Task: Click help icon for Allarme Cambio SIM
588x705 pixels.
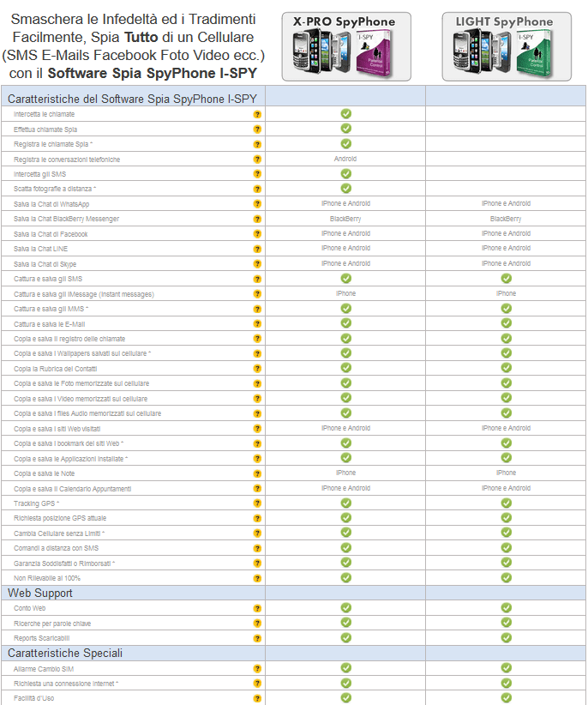Action: click(x=257, y=669)
